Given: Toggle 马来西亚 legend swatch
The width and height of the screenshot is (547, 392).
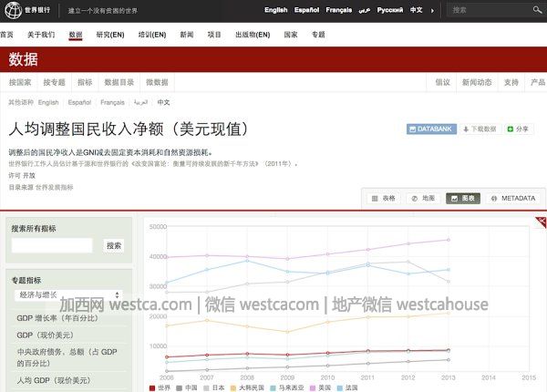Looking at the screenshot, I should point(273,387).
